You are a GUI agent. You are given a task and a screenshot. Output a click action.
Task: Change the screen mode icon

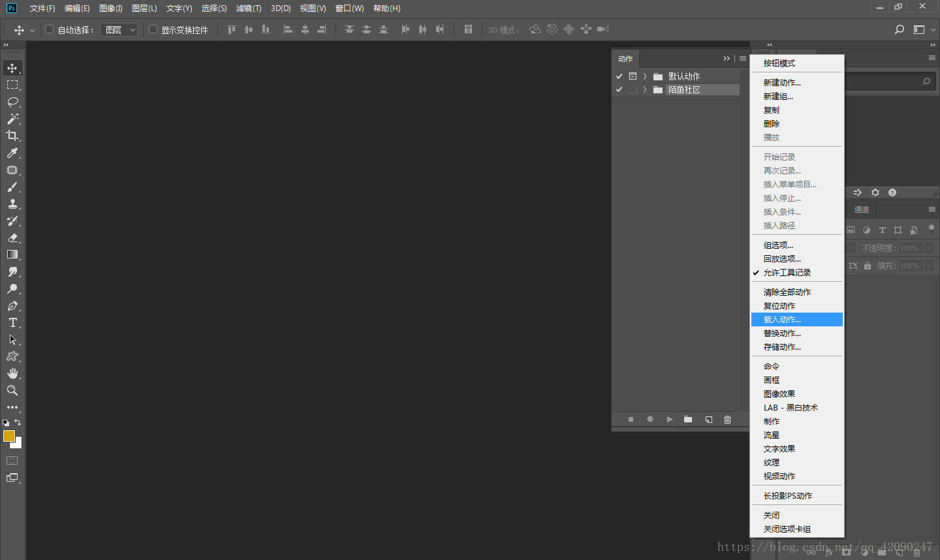point(12,478)
